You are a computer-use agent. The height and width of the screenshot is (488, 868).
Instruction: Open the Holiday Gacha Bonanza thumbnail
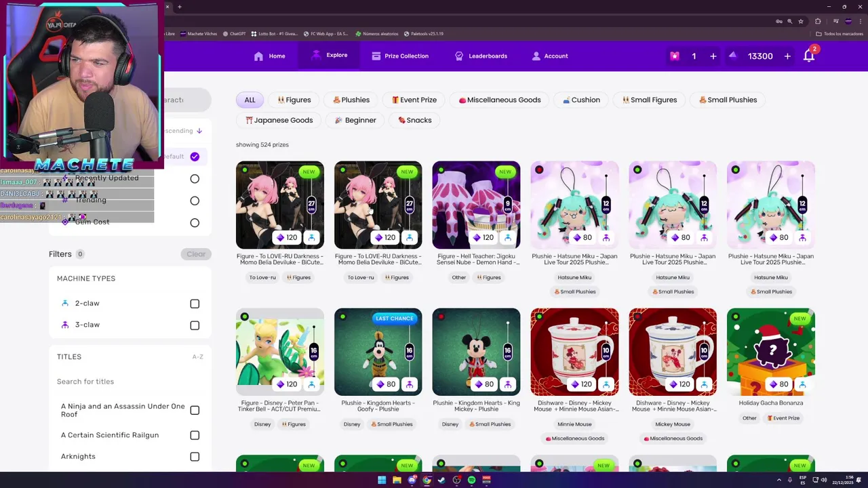pos(771,352)
